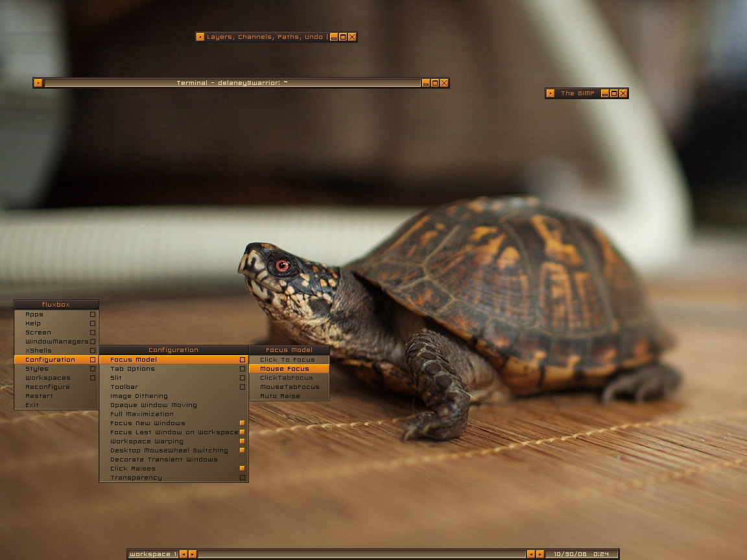Close the Terminal window
Image resolution: width=747 pixels, height=560 pixels.
(444, 83)
